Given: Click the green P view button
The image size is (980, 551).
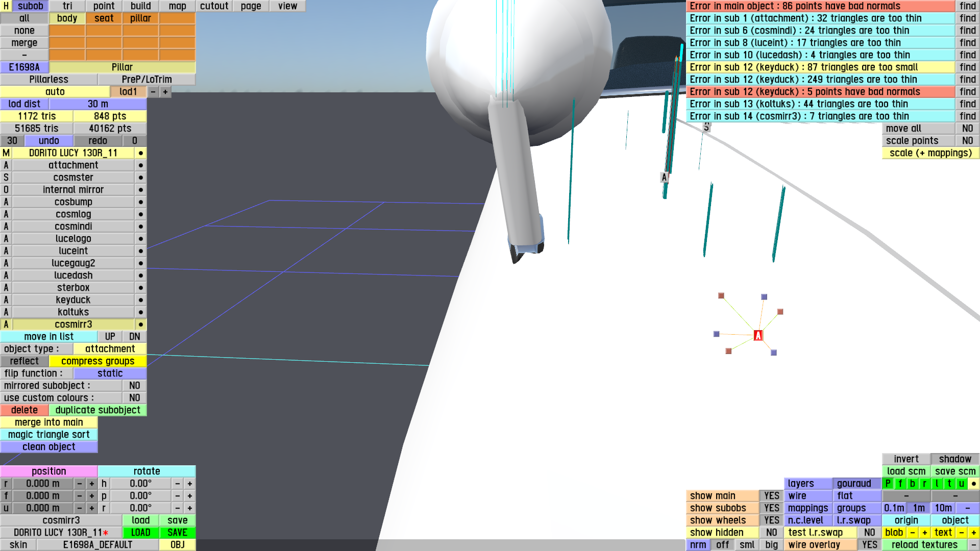Looking at the screenshot, I should point(888,484).
